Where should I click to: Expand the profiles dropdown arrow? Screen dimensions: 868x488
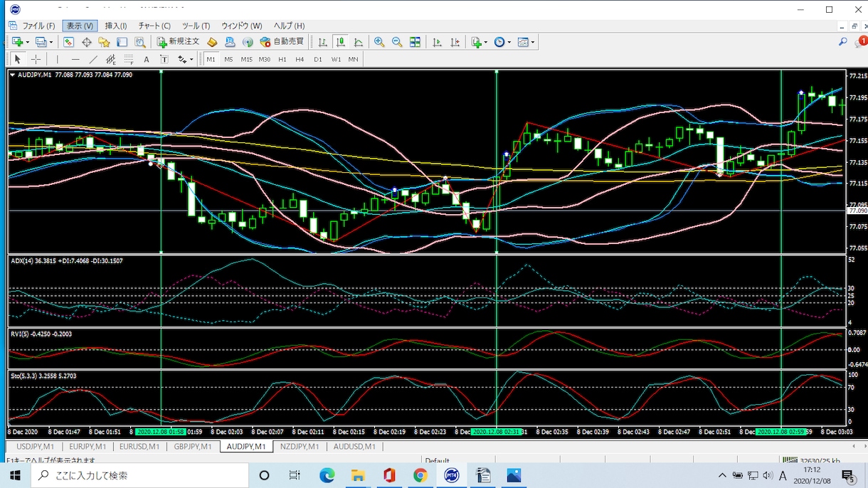(x=51, y=43)
